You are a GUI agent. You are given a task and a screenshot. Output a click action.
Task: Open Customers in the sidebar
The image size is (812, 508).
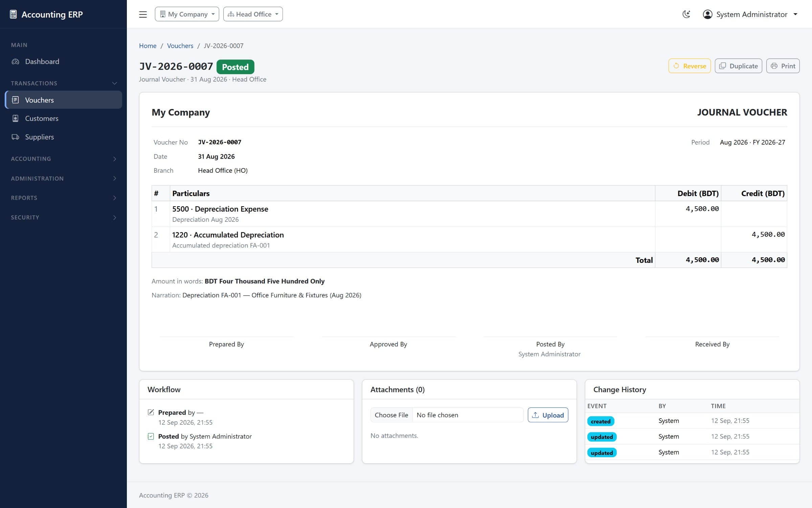(x=64, y=119)
